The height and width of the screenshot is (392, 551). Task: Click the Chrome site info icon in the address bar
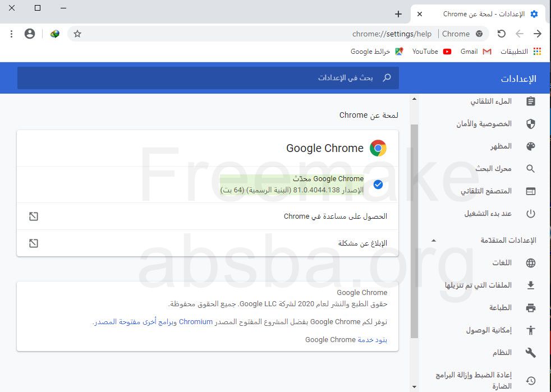tap(479, 34)
